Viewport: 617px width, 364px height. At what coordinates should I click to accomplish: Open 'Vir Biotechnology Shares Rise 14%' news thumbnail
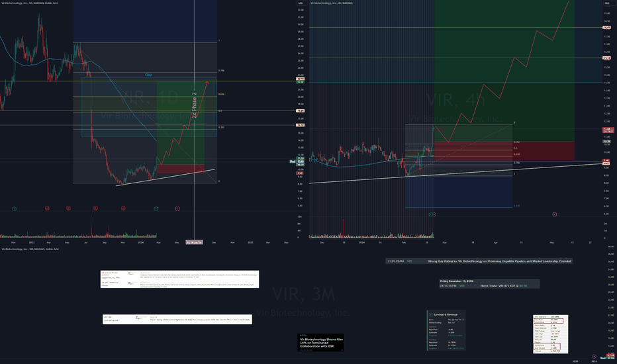point(320,342)
